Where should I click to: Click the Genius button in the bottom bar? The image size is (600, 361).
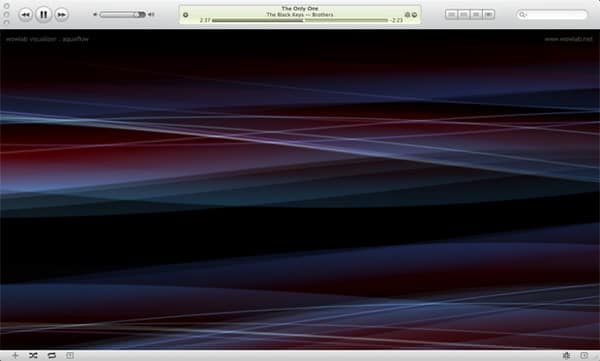click(566, 356)
